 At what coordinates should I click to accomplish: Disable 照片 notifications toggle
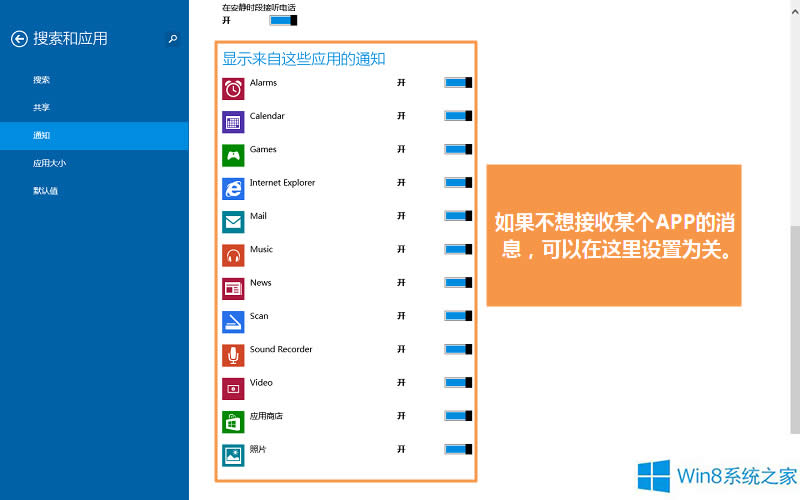pyautogui.click(x=458, y=449)
